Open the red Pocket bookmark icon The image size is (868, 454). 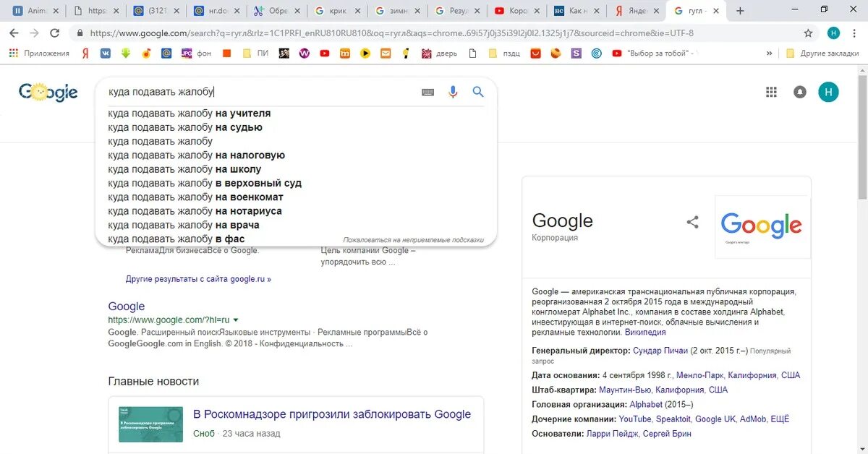pos(535,53)
